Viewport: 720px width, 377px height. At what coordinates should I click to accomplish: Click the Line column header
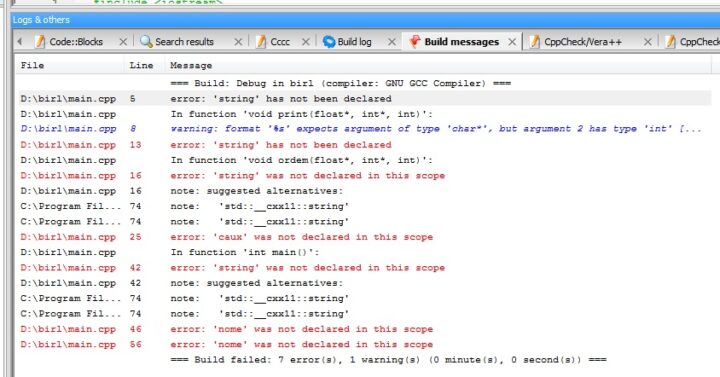pos(145,66)
